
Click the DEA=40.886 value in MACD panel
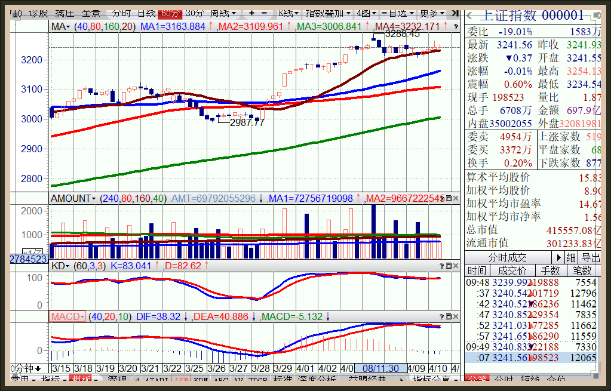pyautogui.click(x=221, y=317)
